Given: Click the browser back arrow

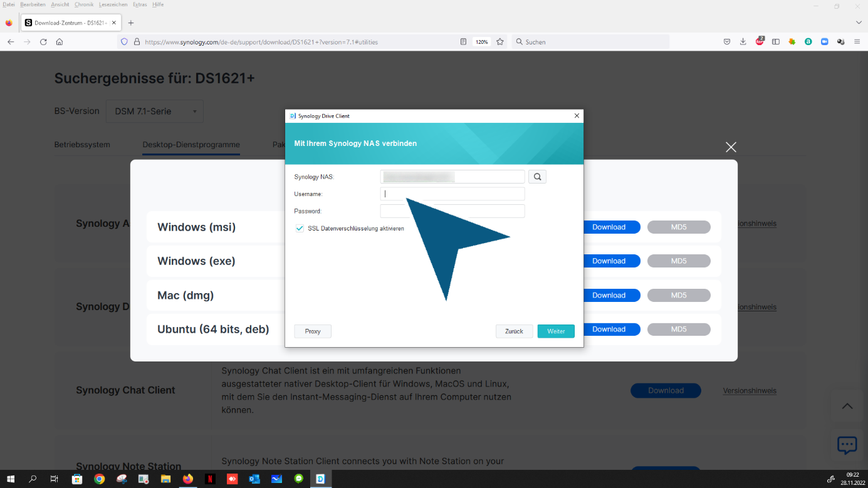Looking at the screenshot, I should tap(11, 42).
